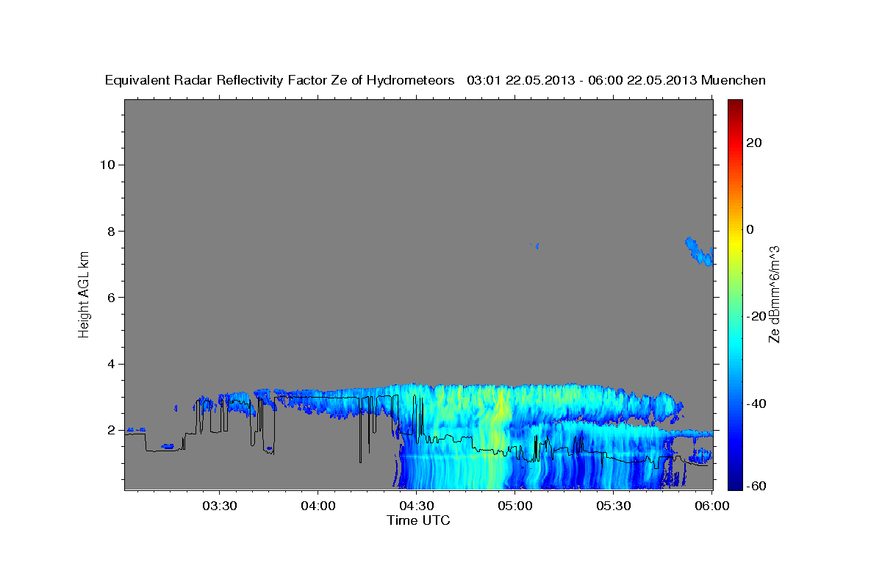Image resolution: width=882 pixels, height=588 pixels.
Task: Click the plot title 'Equivalent Radar Reflectivity Factor Ze of Hydrometeors'
Action: pyautogui.click(x=280, y=81)
